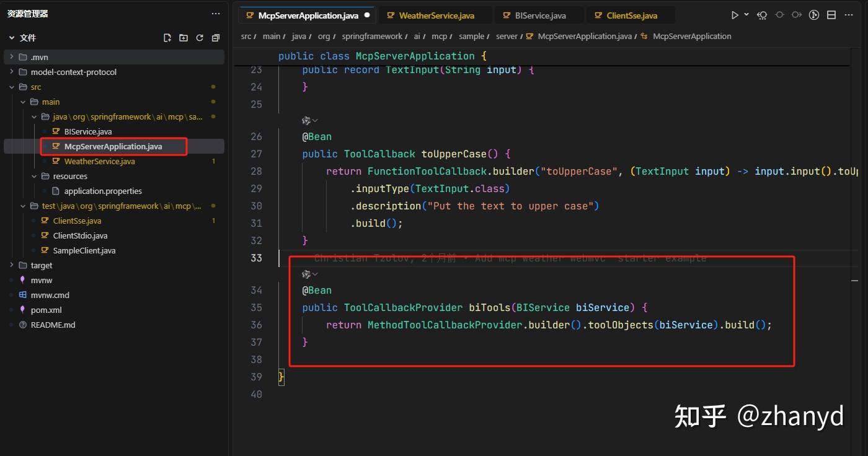Image resolution: width=868 pixels, height=456 pixels.
Task: Open application.properties file
Action: tap(103, 191)
